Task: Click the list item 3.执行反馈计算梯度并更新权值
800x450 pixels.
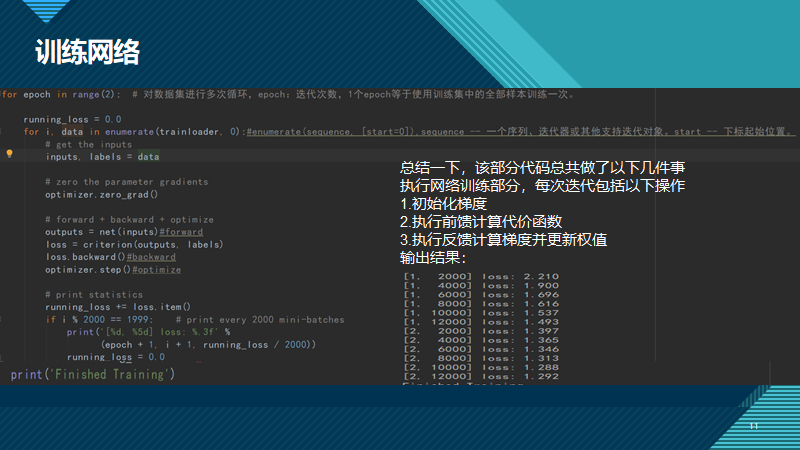Action: [504, 240]
